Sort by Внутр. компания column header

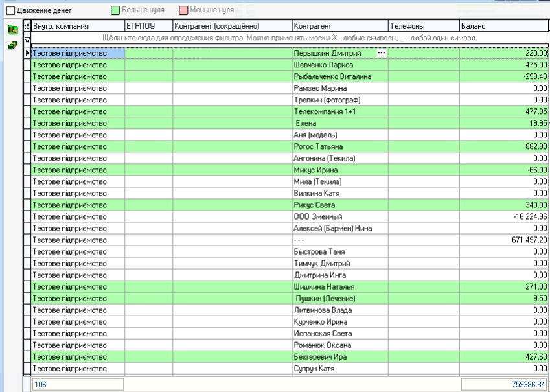point(76,26)
